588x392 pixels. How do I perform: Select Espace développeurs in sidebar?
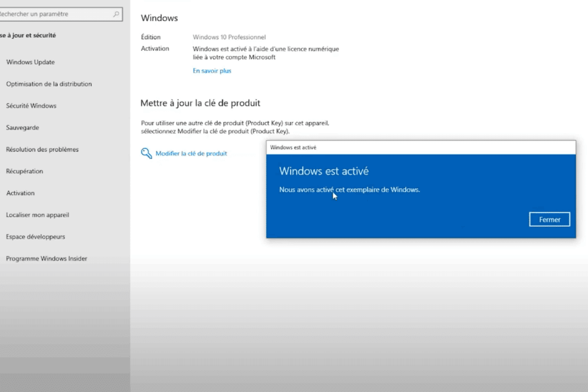coord(35,237)
